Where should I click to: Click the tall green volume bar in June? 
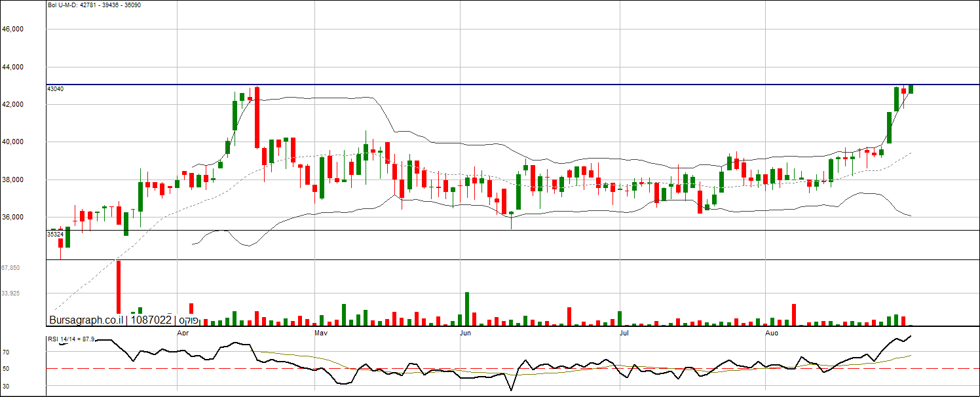pos(467,309)
